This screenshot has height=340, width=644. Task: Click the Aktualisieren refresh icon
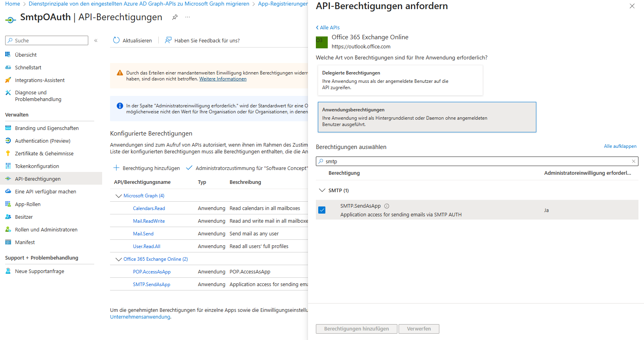point(116,40)
